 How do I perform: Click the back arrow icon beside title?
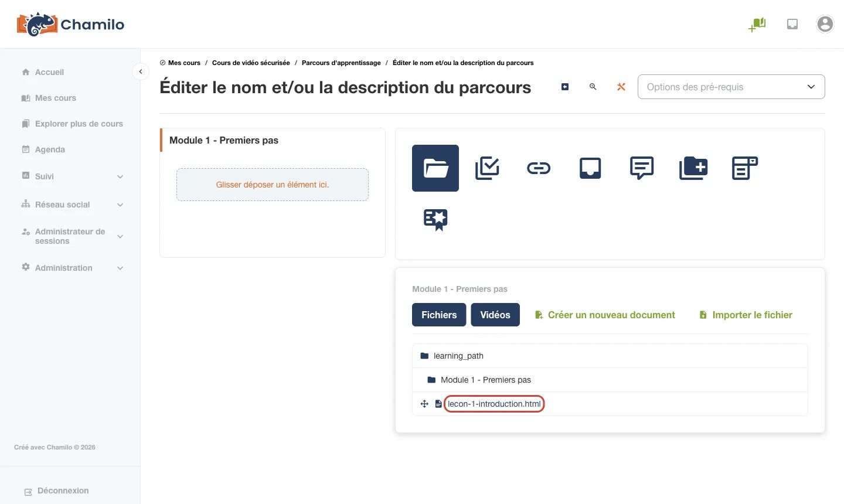tap(565, 87)
